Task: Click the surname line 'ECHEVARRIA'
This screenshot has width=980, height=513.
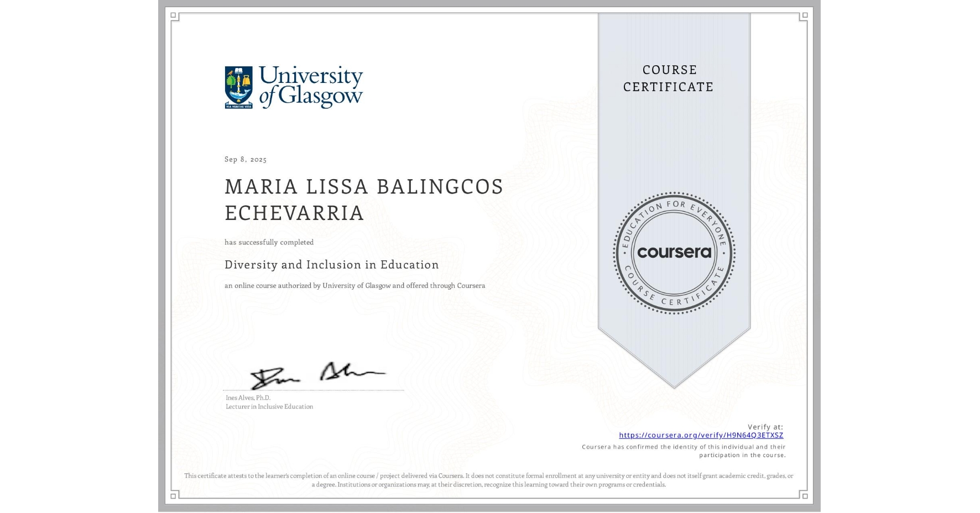Action: click(x=294, y=213)
